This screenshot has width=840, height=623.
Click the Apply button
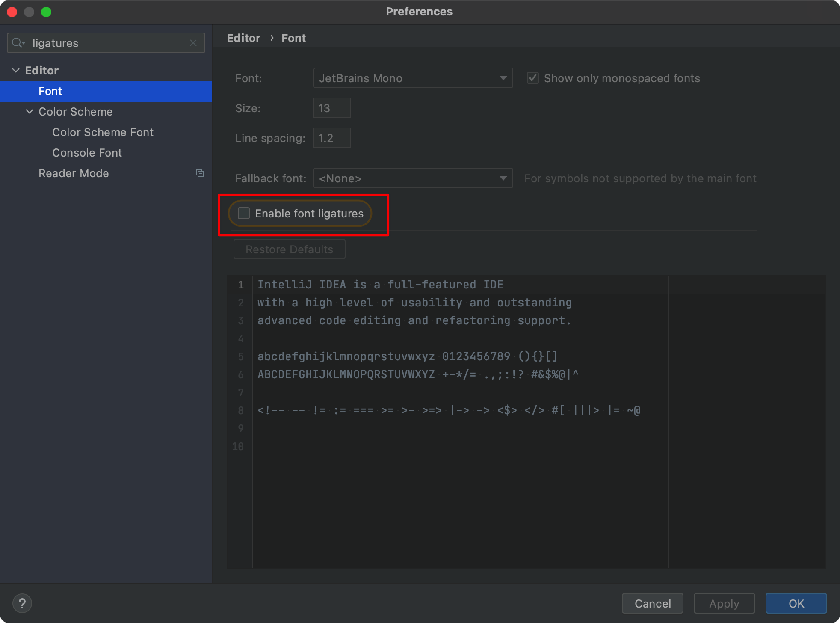coord(724,603)
